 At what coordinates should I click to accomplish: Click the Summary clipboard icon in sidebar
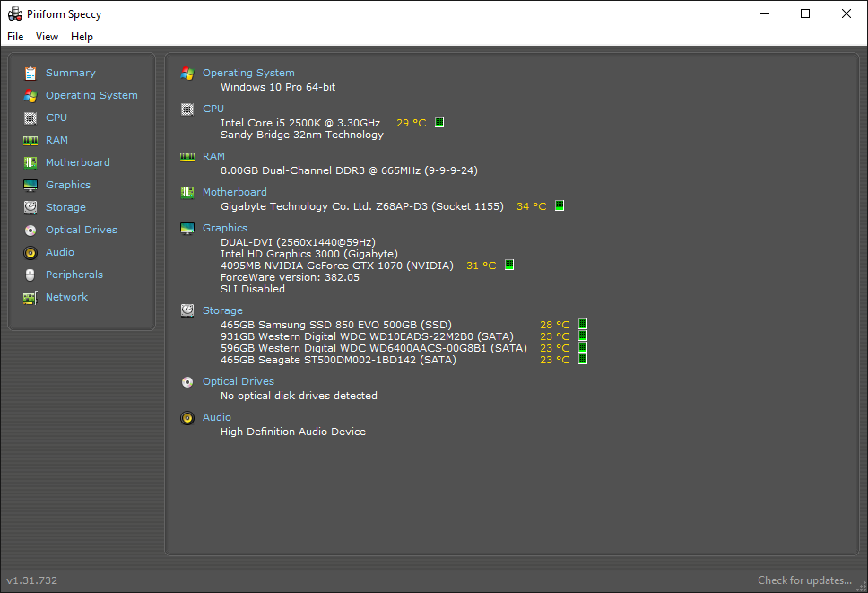pyautogui.click(x=30, y=74)
